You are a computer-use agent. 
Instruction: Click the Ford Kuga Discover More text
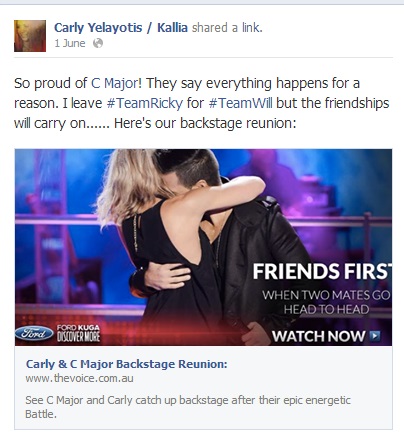click(x=78, y=333)
